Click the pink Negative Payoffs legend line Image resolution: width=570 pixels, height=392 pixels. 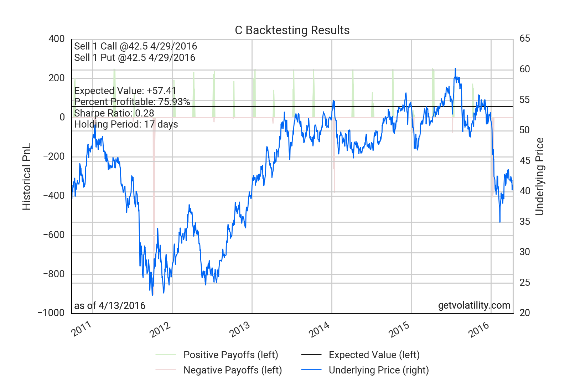click(166, 370)
